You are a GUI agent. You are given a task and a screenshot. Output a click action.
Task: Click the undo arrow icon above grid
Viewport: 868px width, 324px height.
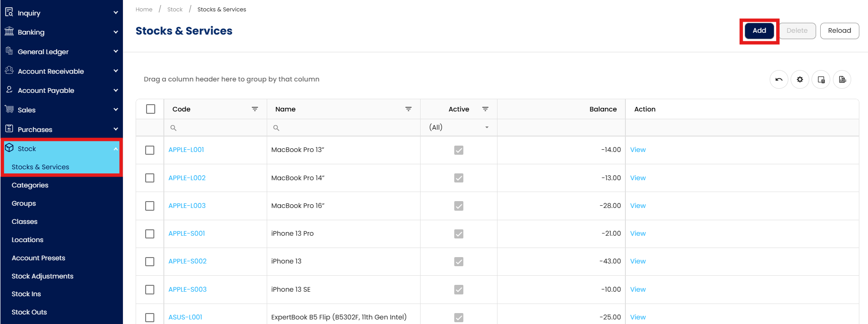point(779,80)
